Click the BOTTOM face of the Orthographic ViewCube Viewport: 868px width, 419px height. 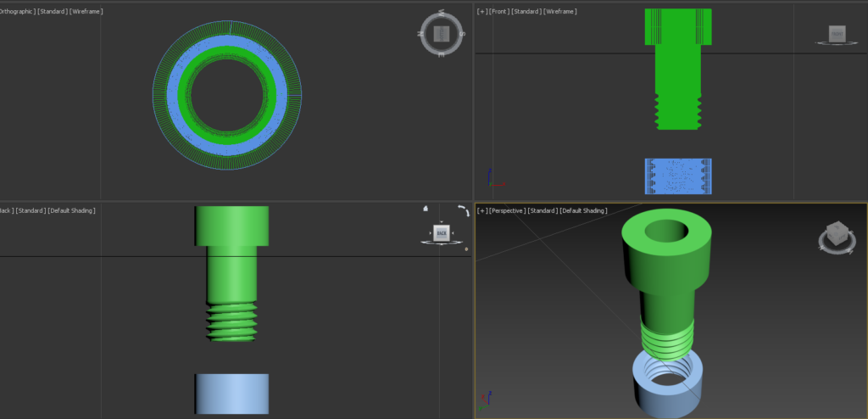441,34
